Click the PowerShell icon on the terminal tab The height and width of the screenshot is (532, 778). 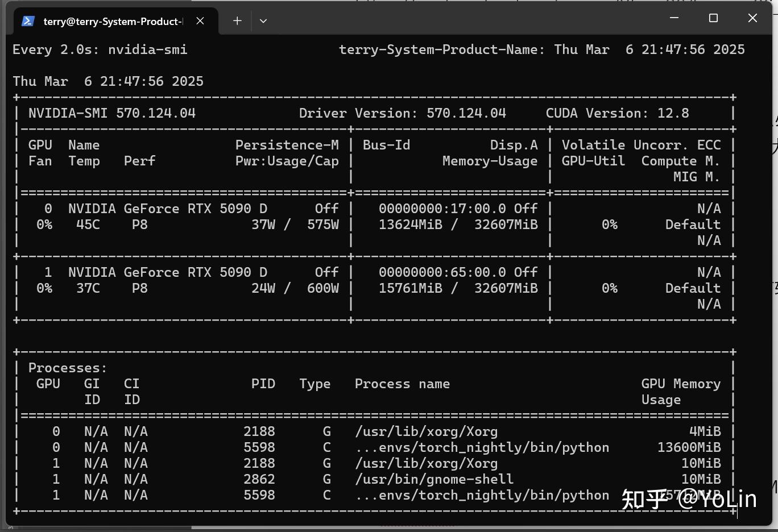(28, 21)
